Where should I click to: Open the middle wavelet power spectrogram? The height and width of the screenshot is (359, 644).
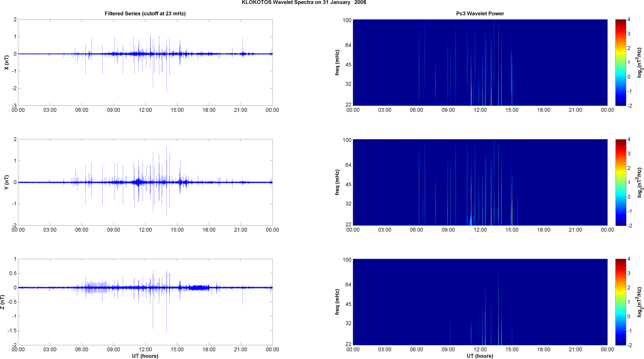tap(480, 182)
